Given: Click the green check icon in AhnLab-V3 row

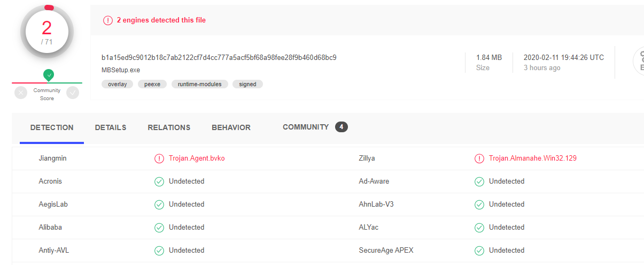Looking at the screenshot, I should [479, 205].
